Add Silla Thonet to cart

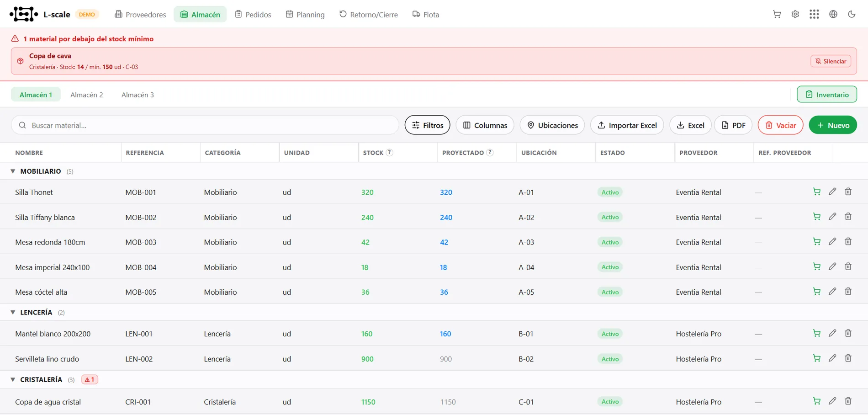click(x=817, y=192)
